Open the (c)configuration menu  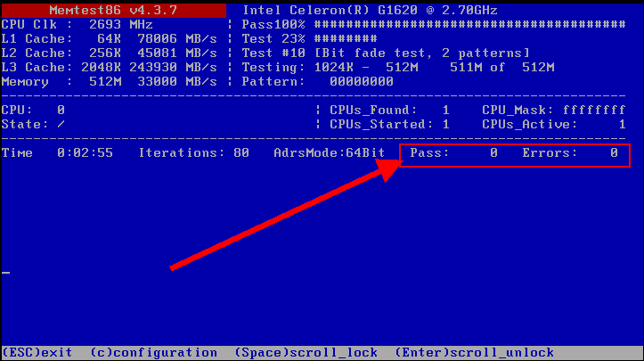coord(153,352)
